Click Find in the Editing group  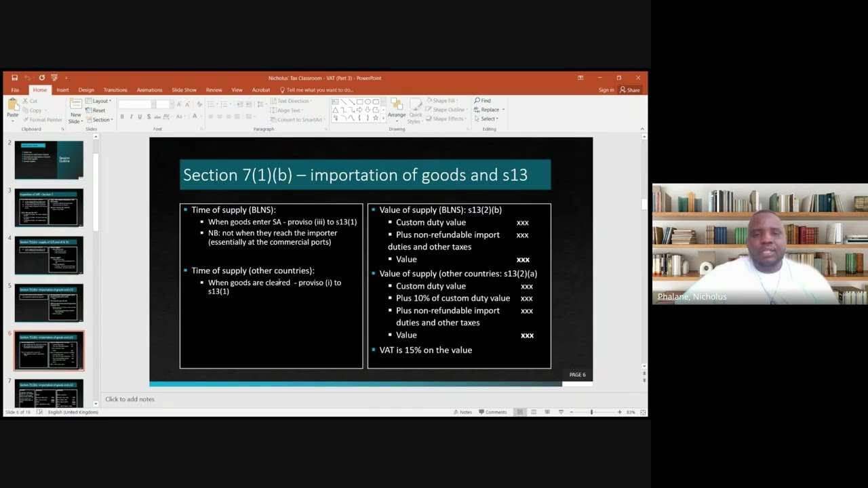[483, 101]
